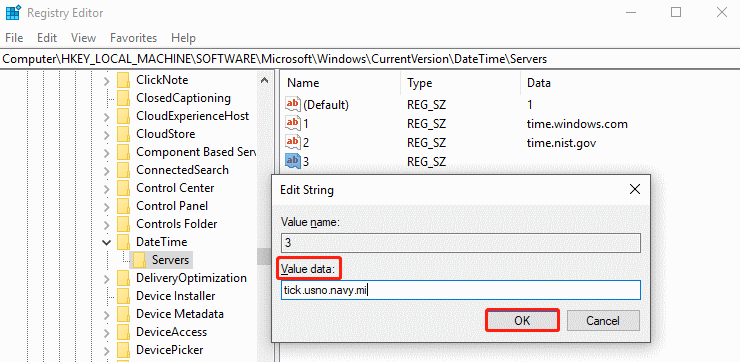Click the Registry Editor app icon in title bar
Viewport: 740px width, 362px height.
pyautogui.click(x=13, y=13)
